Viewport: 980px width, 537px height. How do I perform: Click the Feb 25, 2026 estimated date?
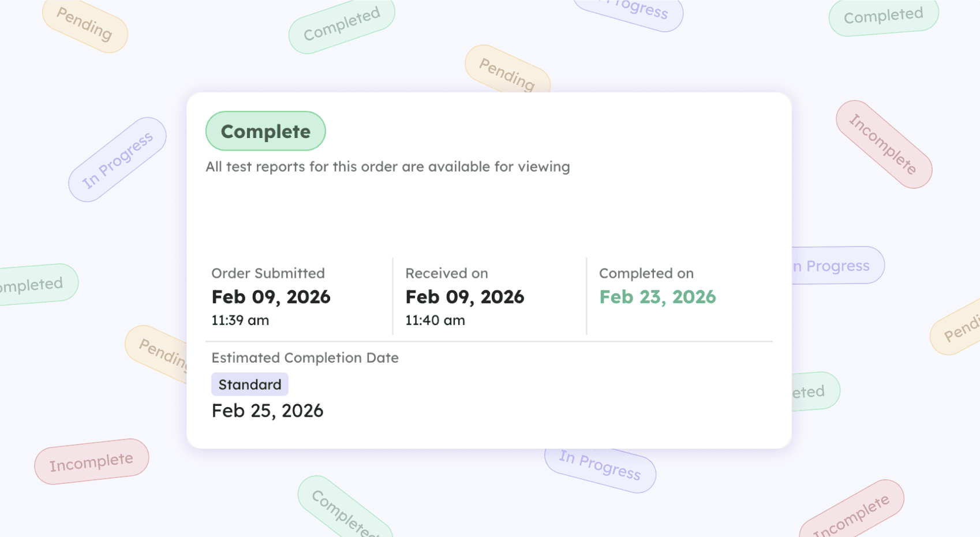(x=267, y=411)
